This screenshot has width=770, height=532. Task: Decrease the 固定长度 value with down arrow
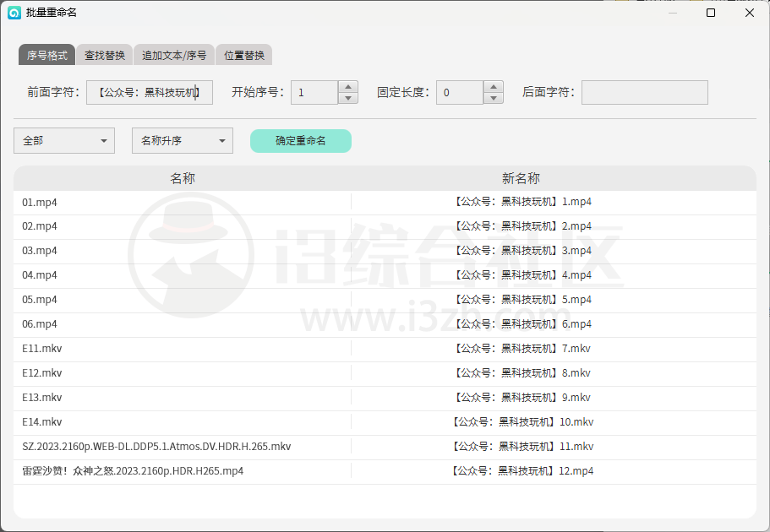click(494, 98)
